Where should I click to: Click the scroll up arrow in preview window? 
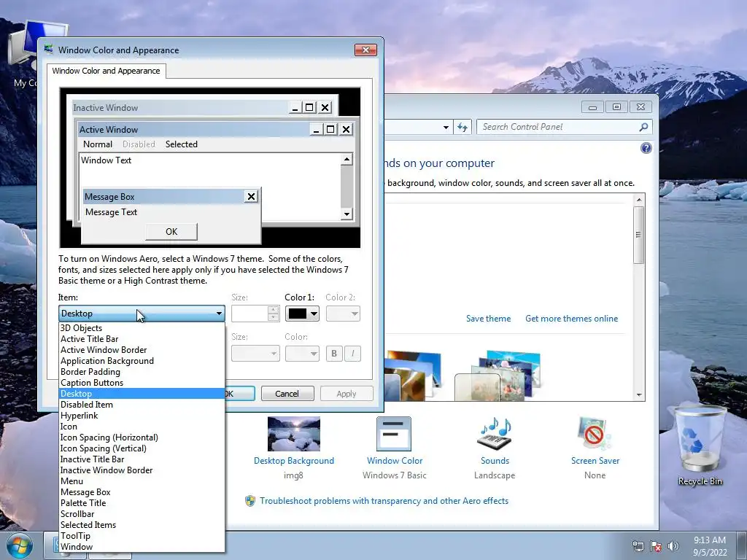pyautogui.click(x=347, y=159)
